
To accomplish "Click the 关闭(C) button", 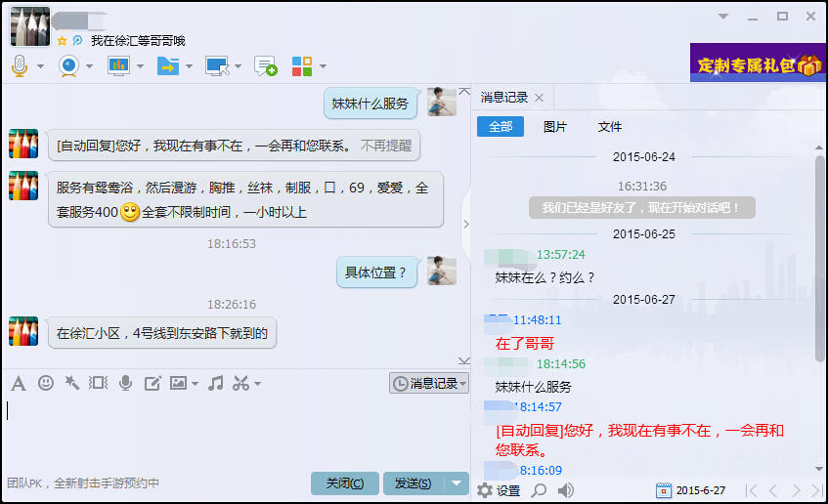I will pos(345,483).
